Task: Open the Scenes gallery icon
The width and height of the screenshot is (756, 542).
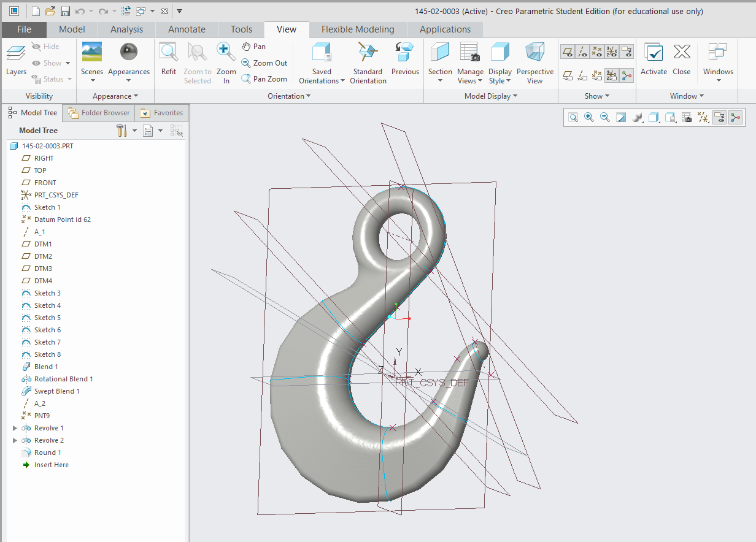Action: click(x=92, y=52)
